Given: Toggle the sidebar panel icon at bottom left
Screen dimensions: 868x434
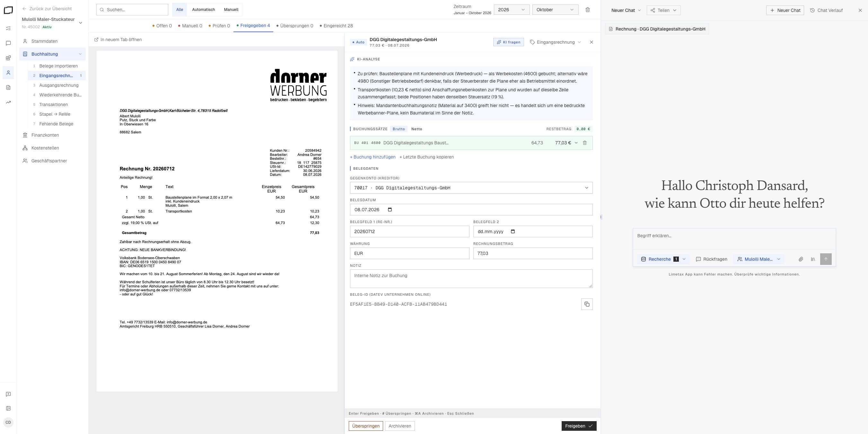Looking at the screenshot, I should tap(8, 408).
